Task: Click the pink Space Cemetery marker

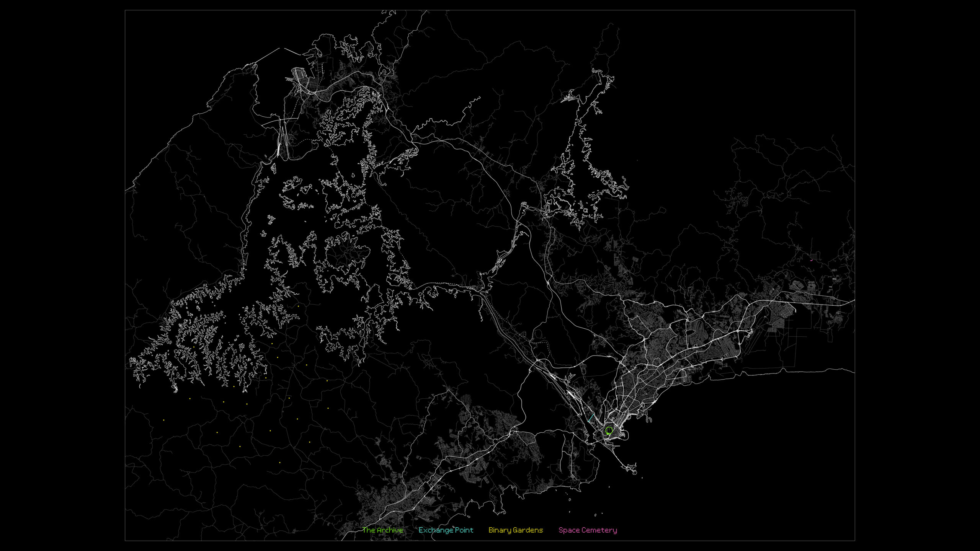Action: [x=811, y=260]
